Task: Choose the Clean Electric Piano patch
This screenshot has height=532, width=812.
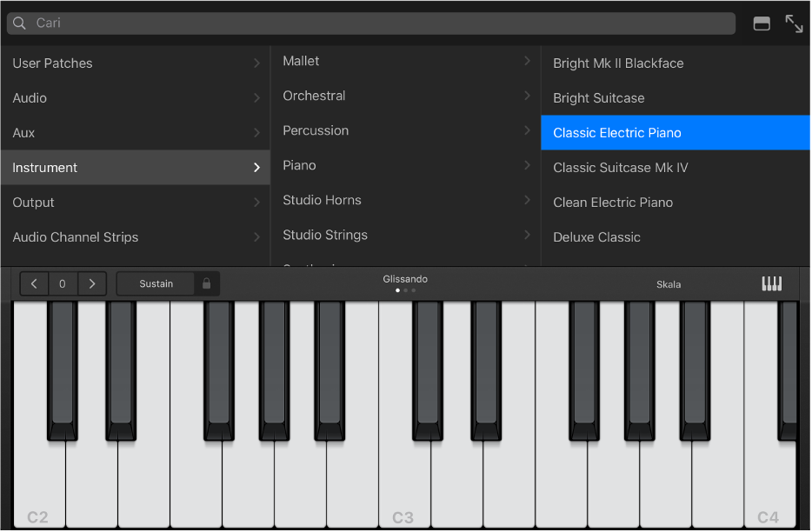Action: [x=613, y=203]
